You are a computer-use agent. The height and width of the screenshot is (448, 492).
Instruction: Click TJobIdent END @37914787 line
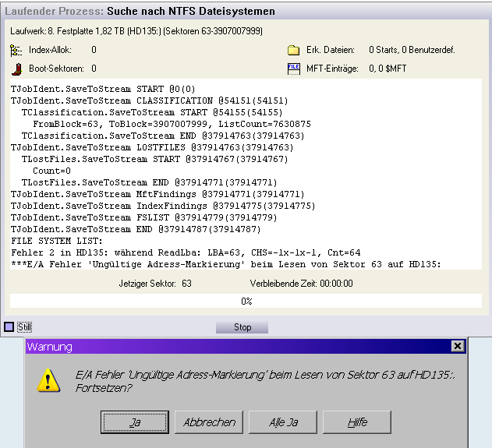[136, 229]
